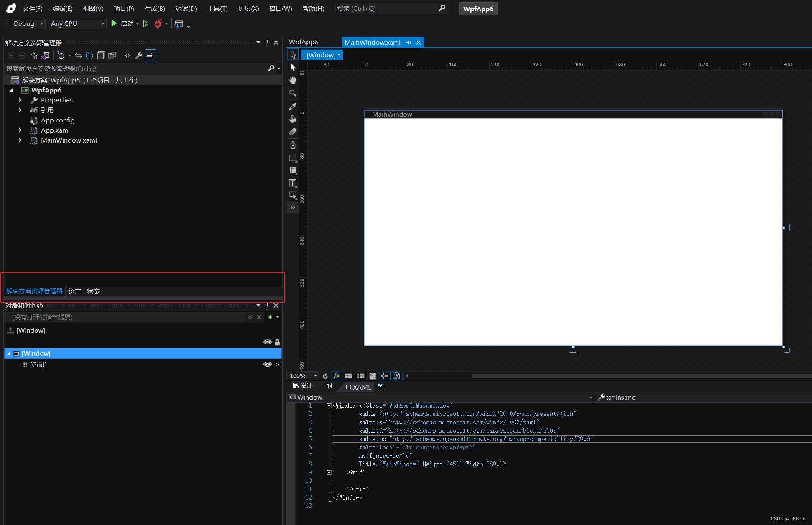
Task: Select the Pan hand tool
Action: [293, 80]
